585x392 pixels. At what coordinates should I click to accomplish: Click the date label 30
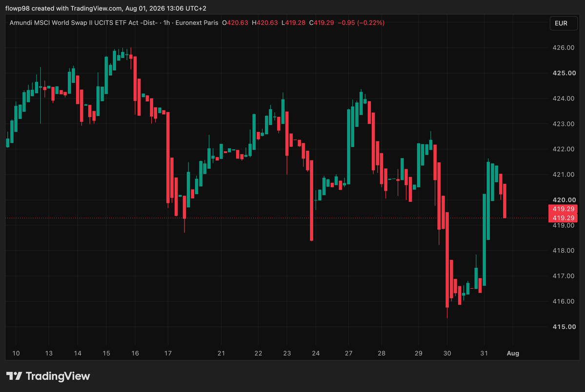(447, 353)
